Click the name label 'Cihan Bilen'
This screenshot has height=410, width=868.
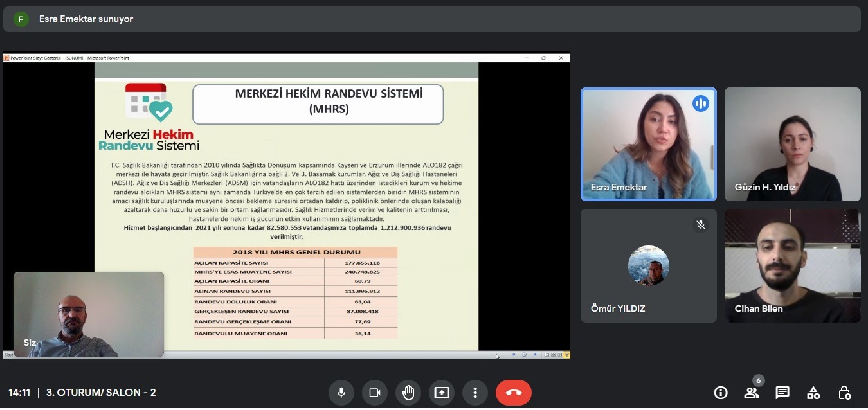point(759,308)
